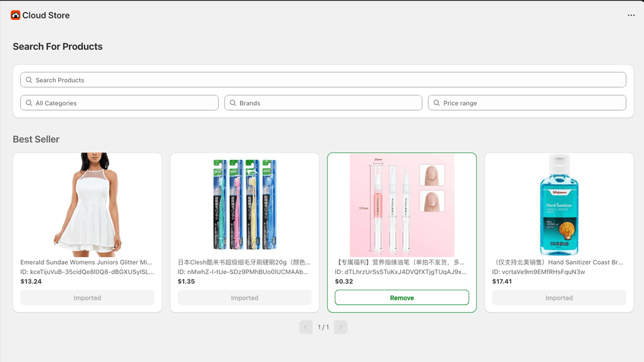
Task: Open the blue hand sanitizer bottle image
Action: [x=559, y=205]
